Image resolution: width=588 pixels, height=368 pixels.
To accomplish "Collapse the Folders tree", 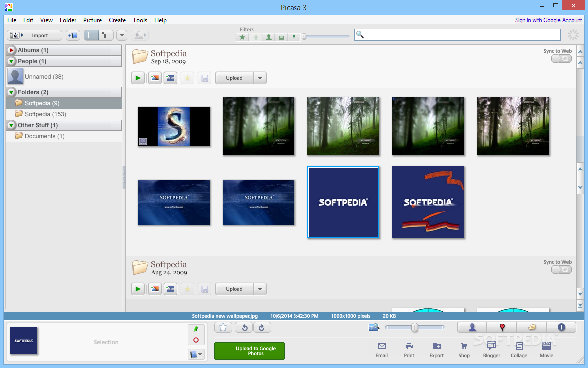I will (x=11, y=92).
